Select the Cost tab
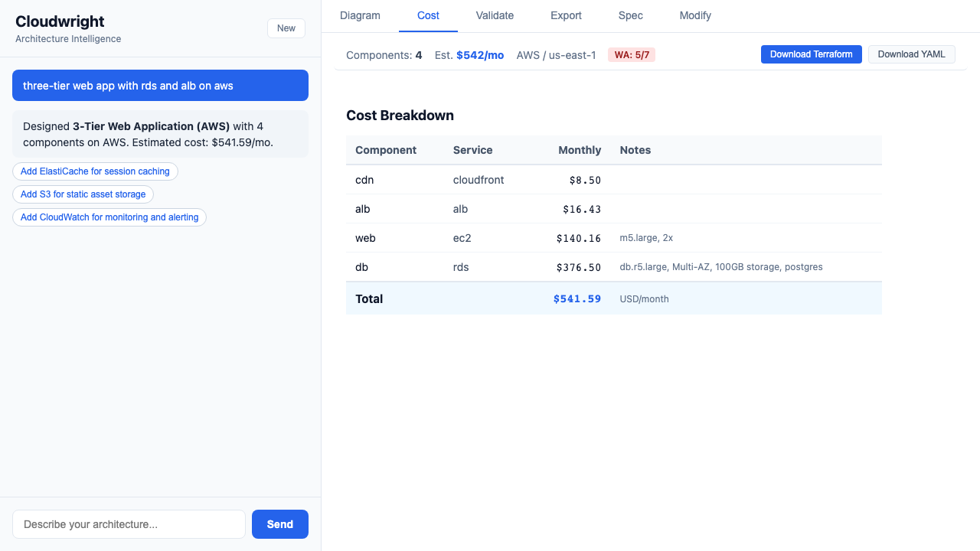This screenshot has height=551, width=980. (x=428, y=15)
